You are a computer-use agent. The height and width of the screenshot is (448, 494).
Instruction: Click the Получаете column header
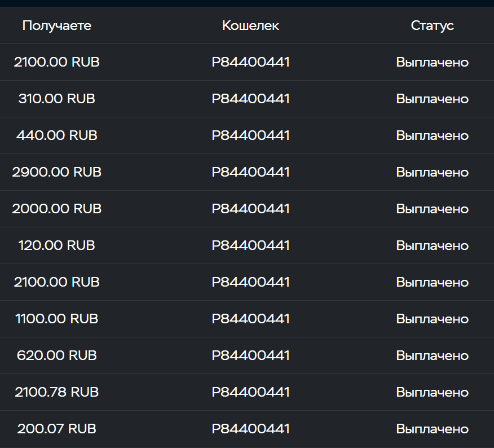pyautogui.click(x=57, y=25)
